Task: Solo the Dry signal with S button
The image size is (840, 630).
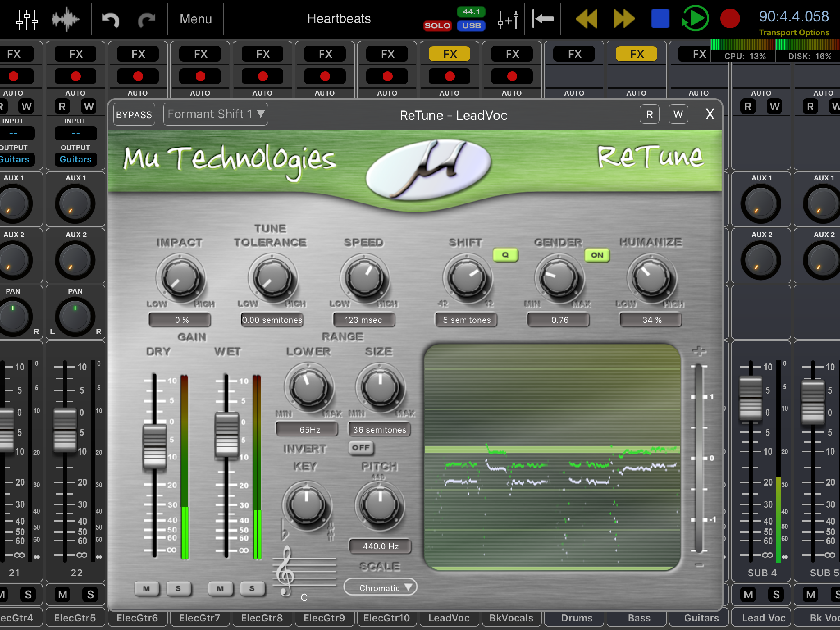Action: click(x=178, y=589)
